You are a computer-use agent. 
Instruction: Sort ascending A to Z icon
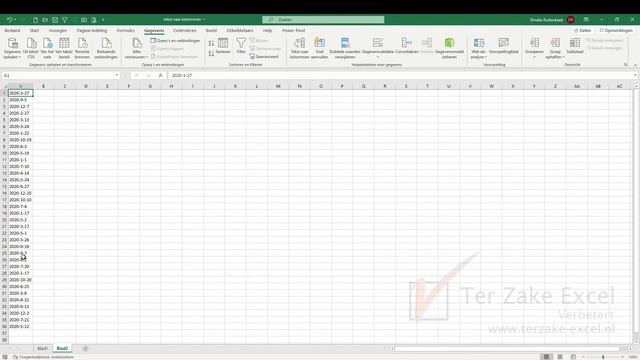coord(211,44)
